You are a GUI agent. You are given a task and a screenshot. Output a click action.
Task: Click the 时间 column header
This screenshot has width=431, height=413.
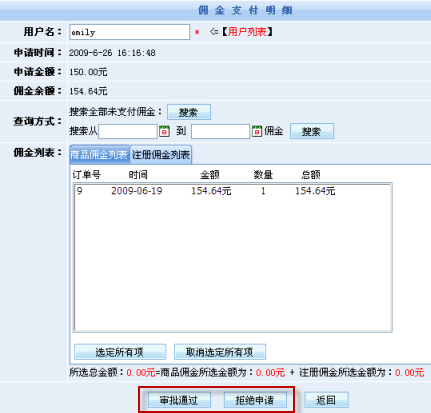pyautogui.click(x=138, y=175)
